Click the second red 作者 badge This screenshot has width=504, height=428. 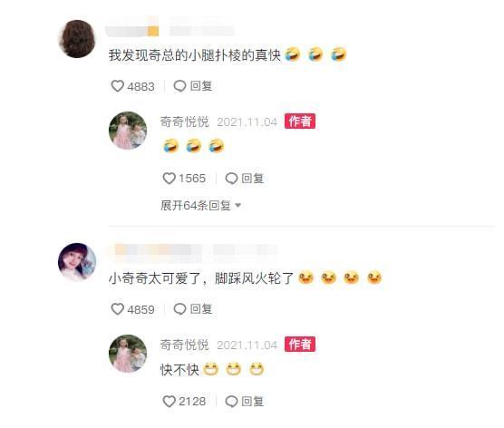[300, 345]
